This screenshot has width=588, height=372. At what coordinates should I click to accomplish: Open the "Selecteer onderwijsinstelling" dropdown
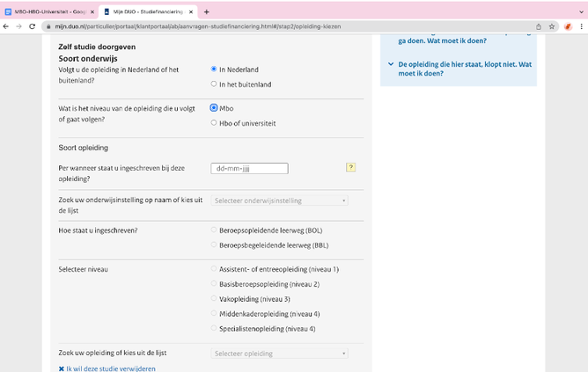[280, 201]
